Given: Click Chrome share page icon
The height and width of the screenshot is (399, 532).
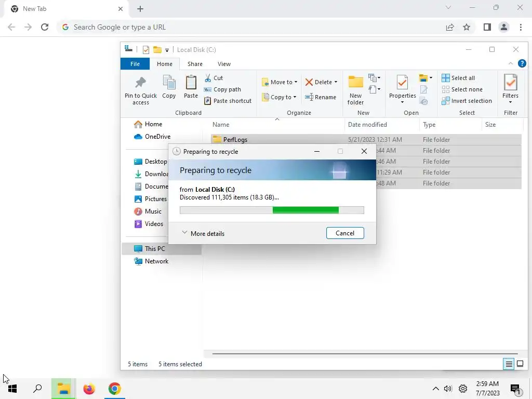Looking at the screenshot, I should (x=450, y=27).
